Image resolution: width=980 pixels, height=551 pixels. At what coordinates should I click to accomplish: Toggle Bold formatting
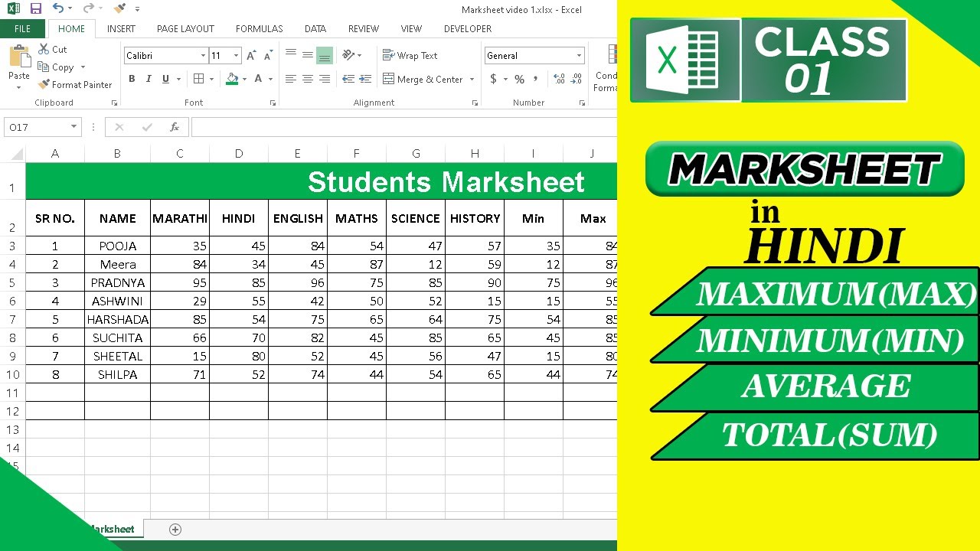pyautogui.click(x=131, y=79)
